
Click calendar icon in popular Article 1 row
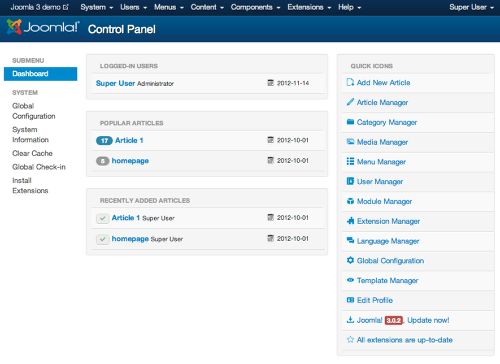271,140
